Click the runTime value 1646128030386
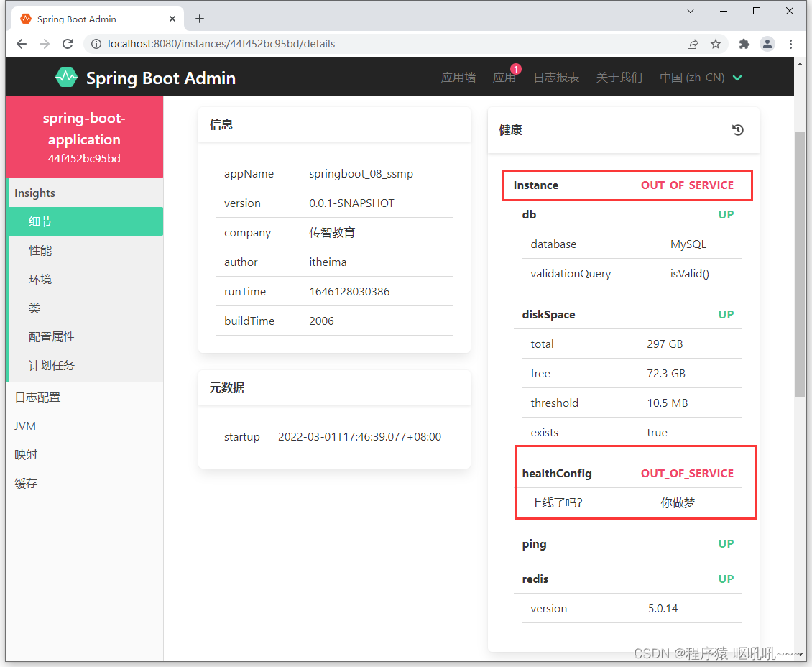This screenshot has width=812, height=667. click(349, 292)
